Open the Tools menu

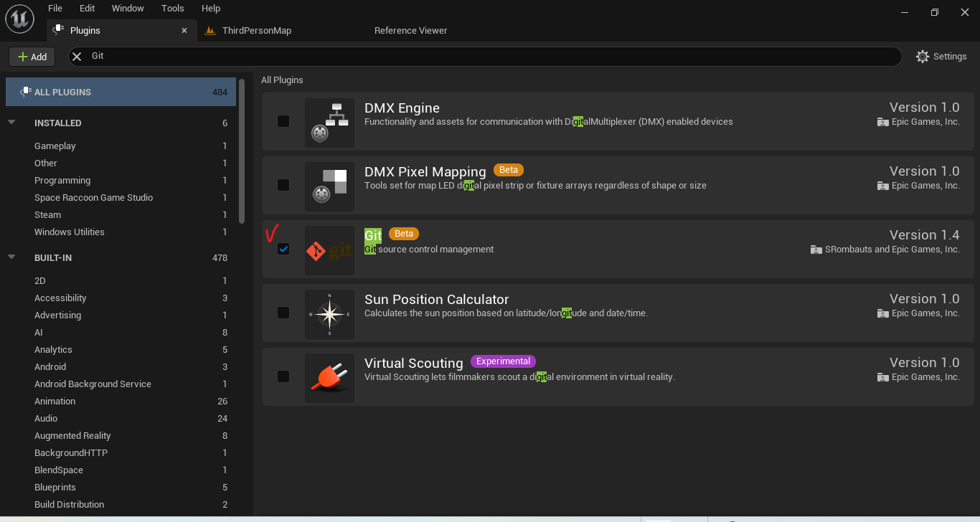click(x=173, y=9)
